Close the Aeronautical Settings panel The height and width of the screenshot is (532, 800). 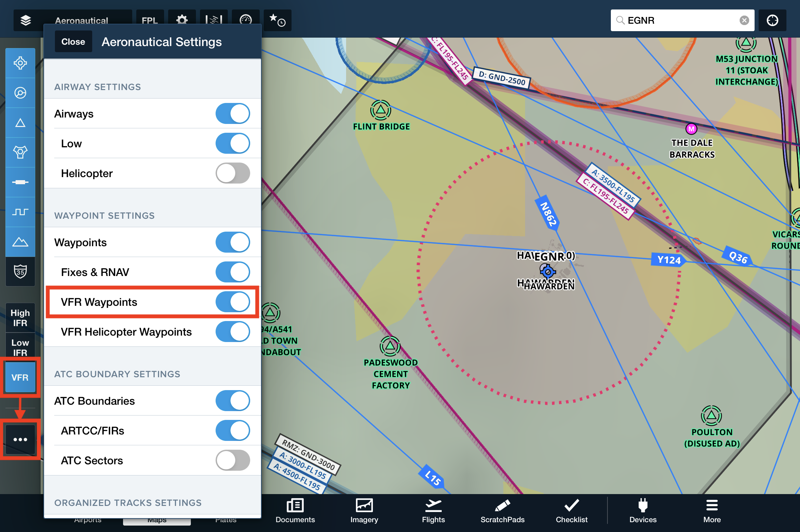[x=73, y=42]
